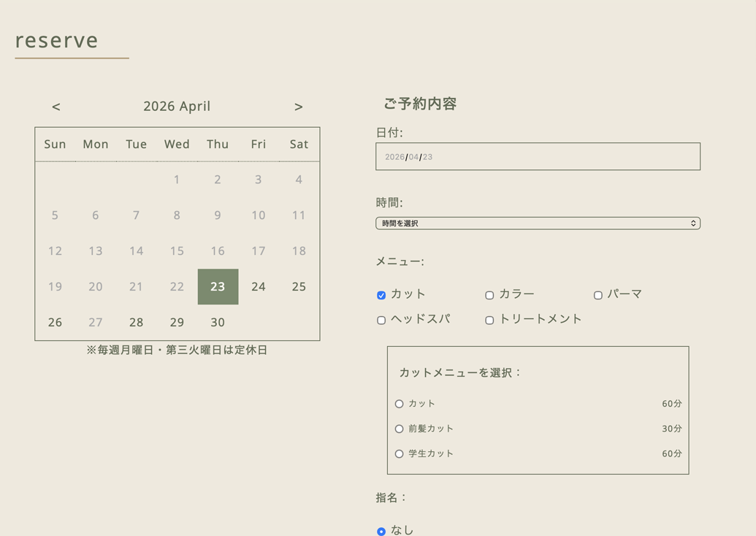
Task: Select April 24 on the calendar
Action: pos(259,286)
